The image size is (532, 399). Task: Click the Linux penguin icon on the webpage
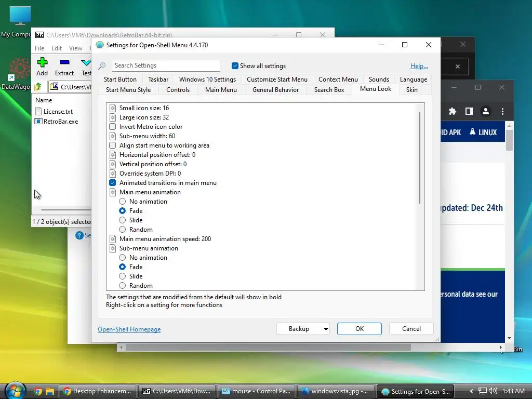pos(472,131)
